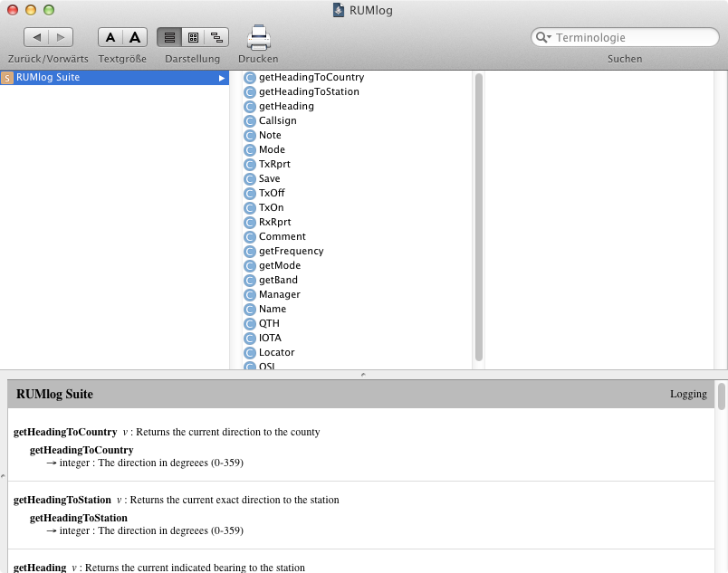
Task: Click the Drucken printer icon
Action: pos(259,38)
